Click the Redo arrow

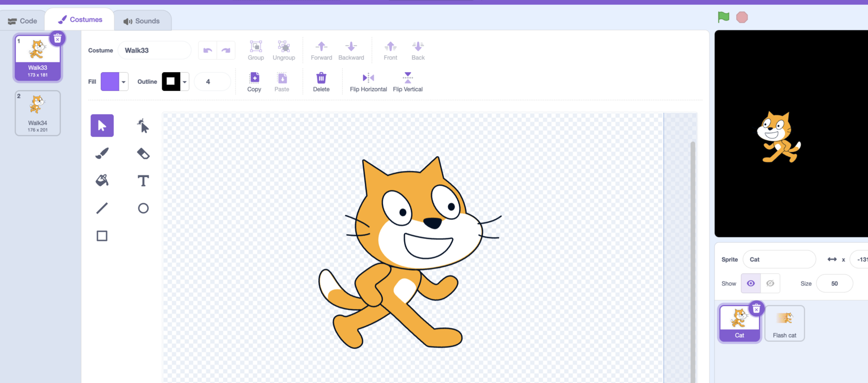pos(226,50)
